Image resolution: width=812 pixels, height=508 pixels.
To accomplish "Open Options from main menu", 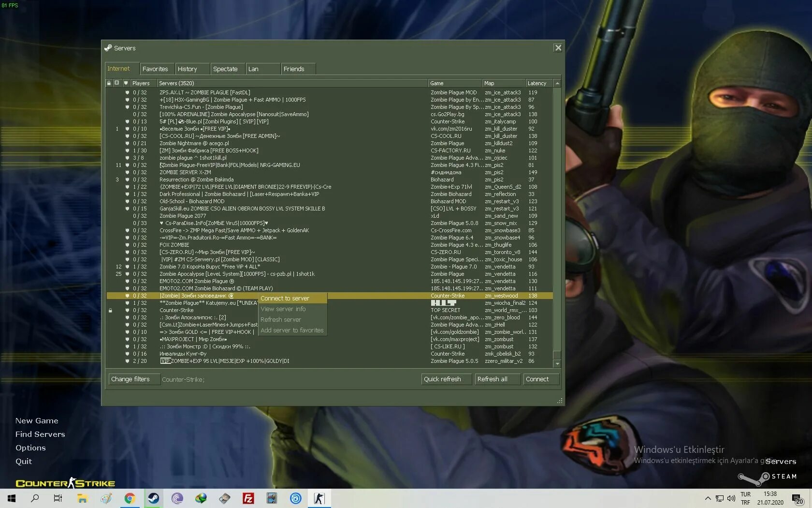I will pyautogui.click(x=30, y=448).
